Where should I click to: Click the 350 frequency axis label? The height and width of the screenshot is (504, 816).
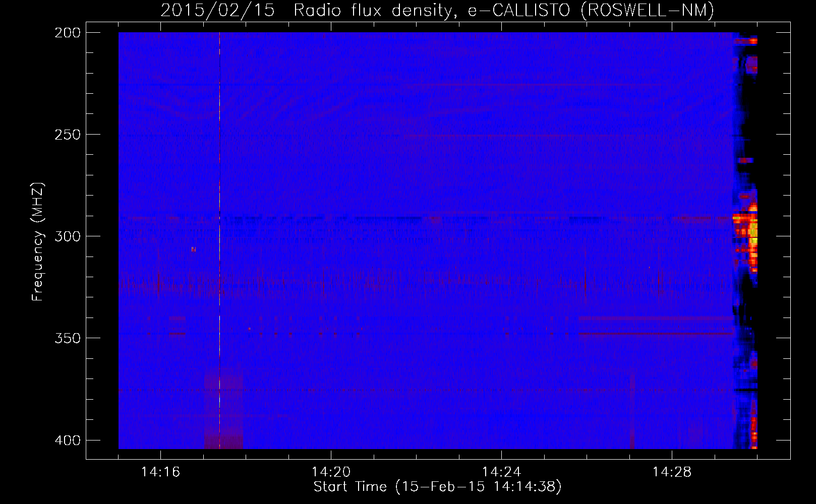point(67,338)
